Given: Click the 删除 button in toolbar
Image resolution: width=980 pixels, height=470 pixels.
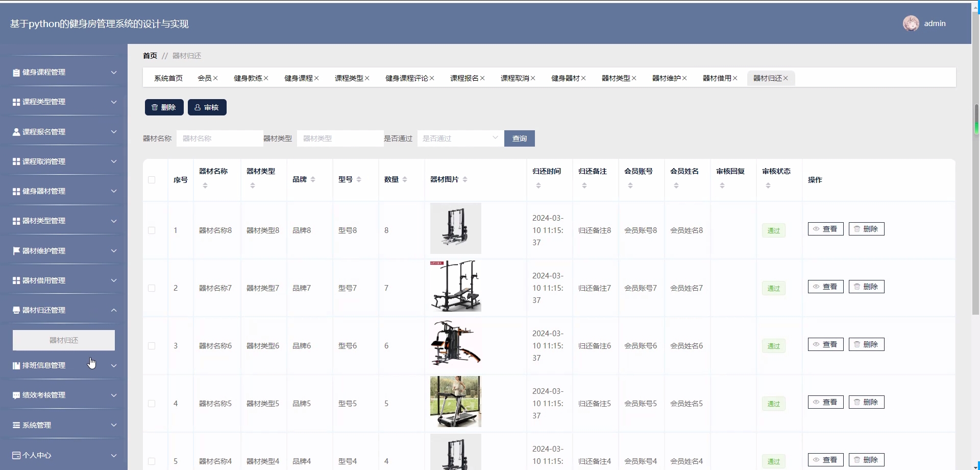Looking at the screenshot, I should (164, 107).
